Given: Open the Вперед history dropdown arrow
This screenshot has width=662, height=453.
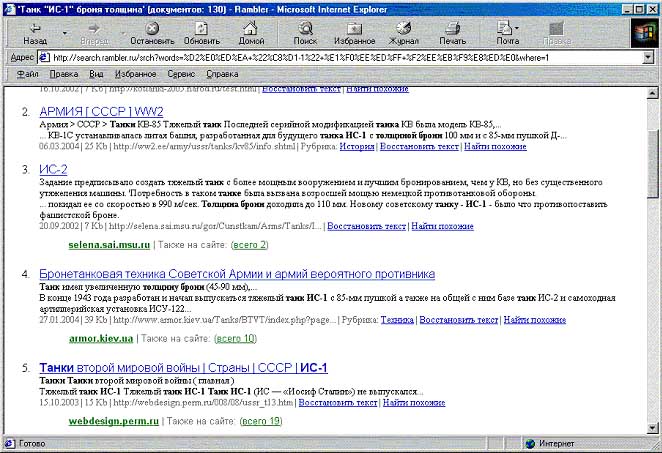Looking at the screenshot, I should point(123,33).
